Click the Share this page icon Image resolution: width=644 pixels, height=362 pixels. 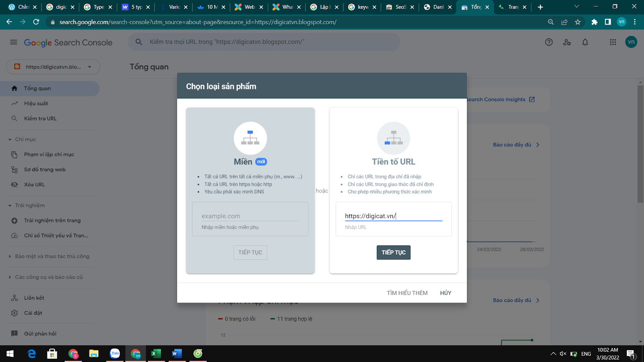pos(564,22)
